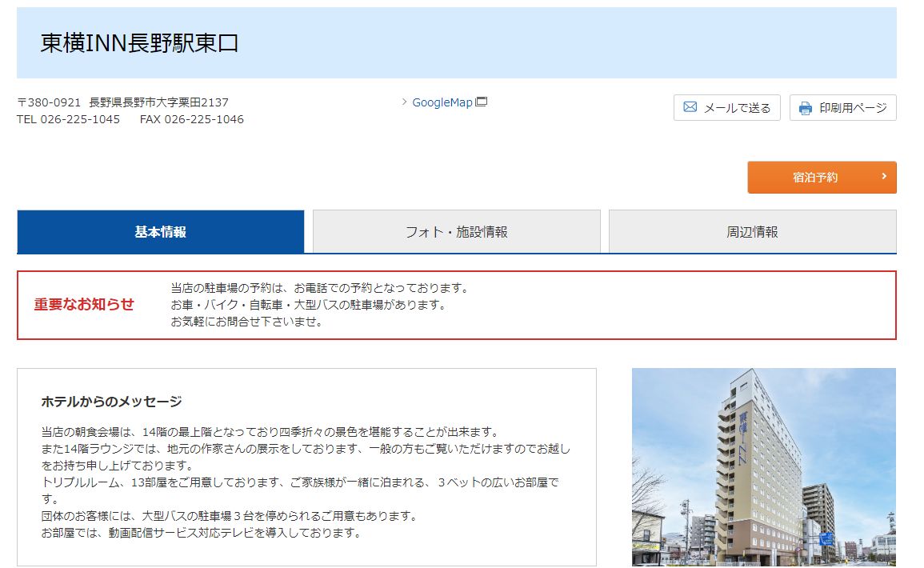Screen dimensions: 924x568
Task: Open the 周辺情報 tab
Action: coord(753,232)
